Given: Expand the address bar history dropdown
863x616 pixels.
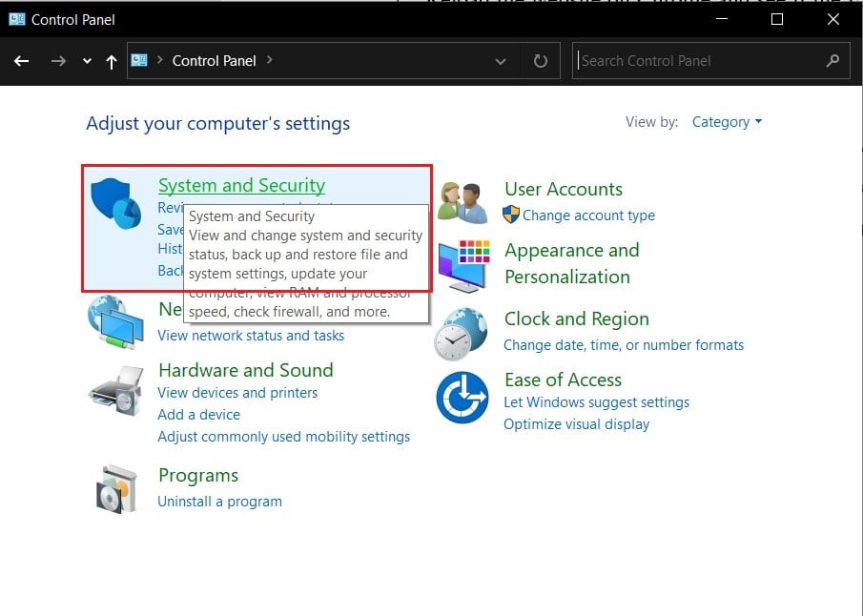Looking at the screenshot, I should [501, 61].
